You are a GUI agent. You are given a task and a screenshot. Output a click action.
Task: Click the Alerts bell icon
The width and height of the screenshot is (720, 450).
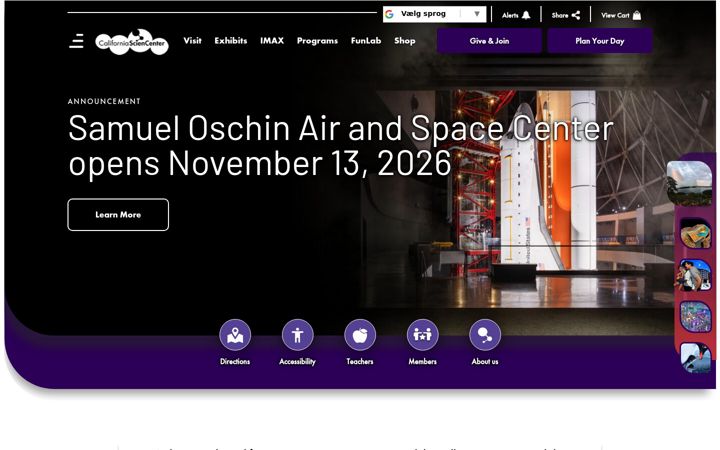[x=526, y=15]
